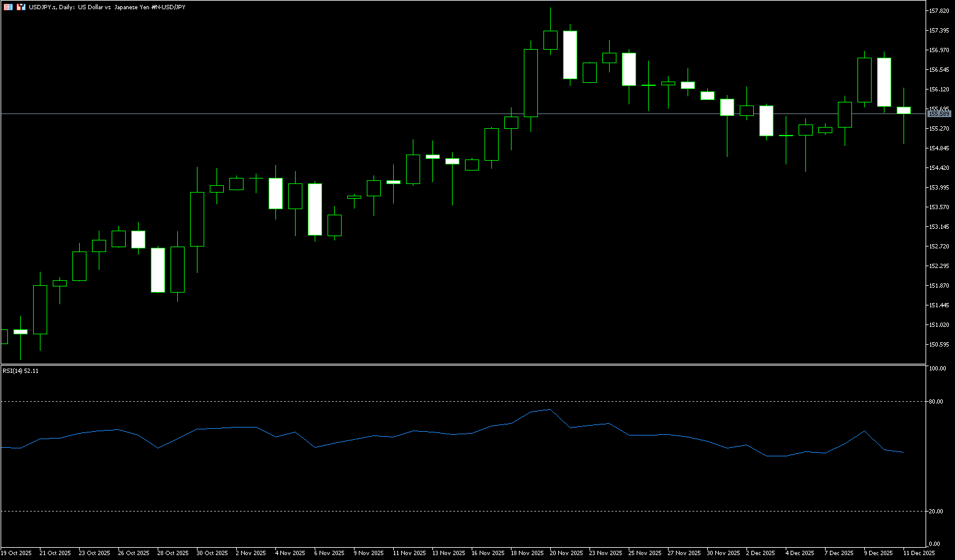The width and height of the screenshot is (955, 560).
Task: Click the 153.145 price scale label
Action: point(939,227)
